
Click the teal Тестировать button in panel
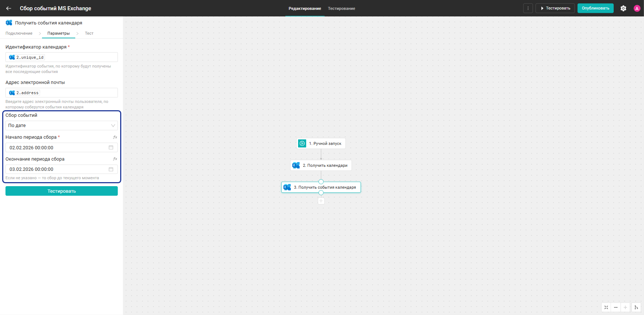(61, 191)
